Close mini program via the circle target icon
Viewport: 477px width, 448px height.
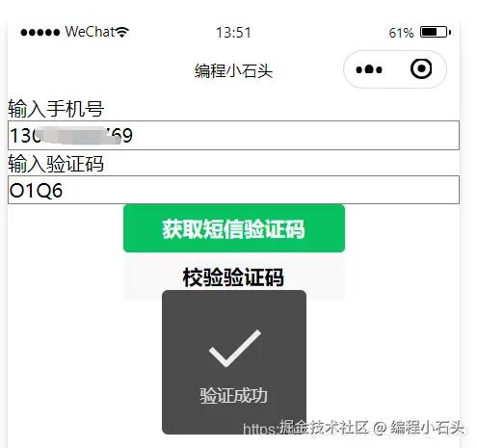pyautogui.click(x=421, y=68)
